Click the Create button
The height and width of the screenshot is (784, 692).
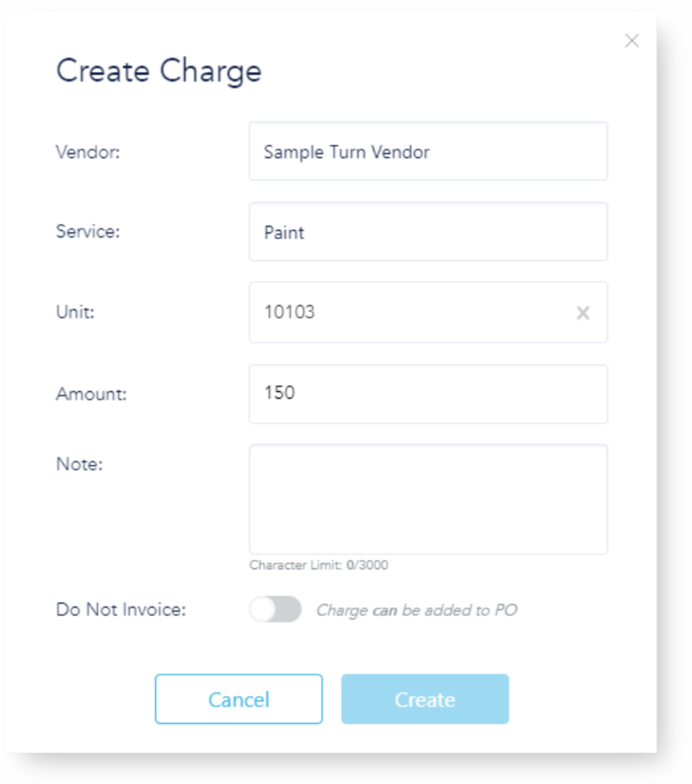[x=425, y=699]
